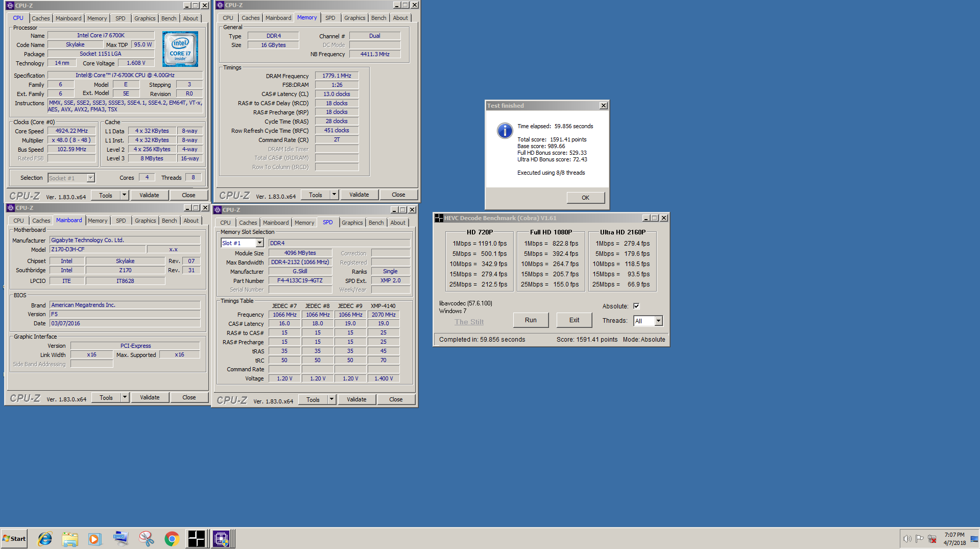Open the File Explorer taskbar icon

70,539
